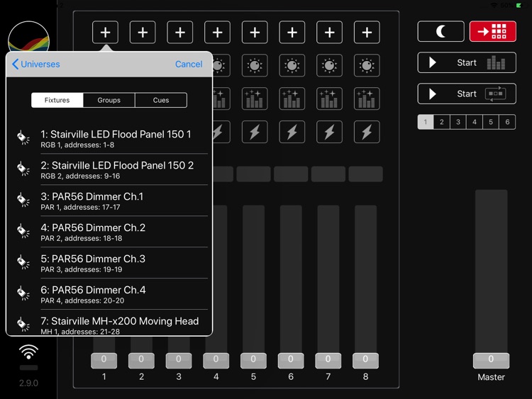This screenshot has height=399, width=532.
Task: Tap the plus button above fader 2
Action: 143,33
